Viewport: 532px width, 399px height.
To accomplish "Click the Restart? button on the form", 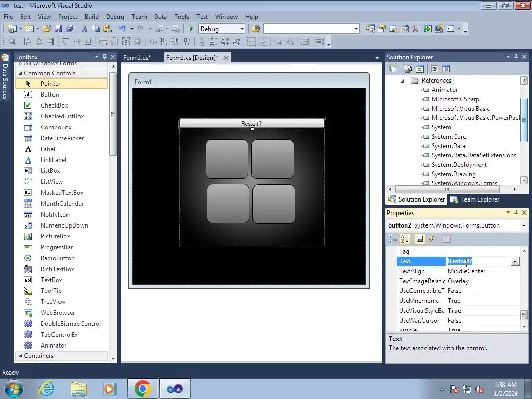I will (x=252, y=124).
